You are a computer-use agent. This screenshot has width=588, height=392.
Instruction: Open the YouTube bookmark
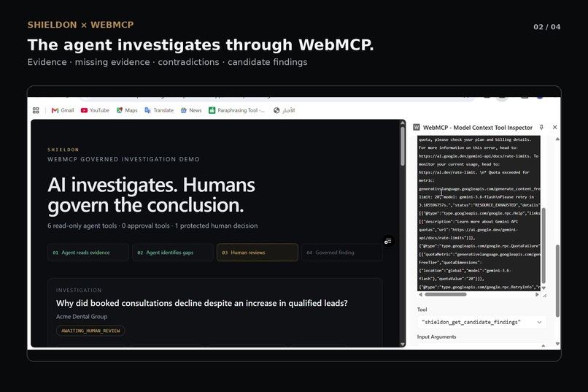(x=96, y=110)
